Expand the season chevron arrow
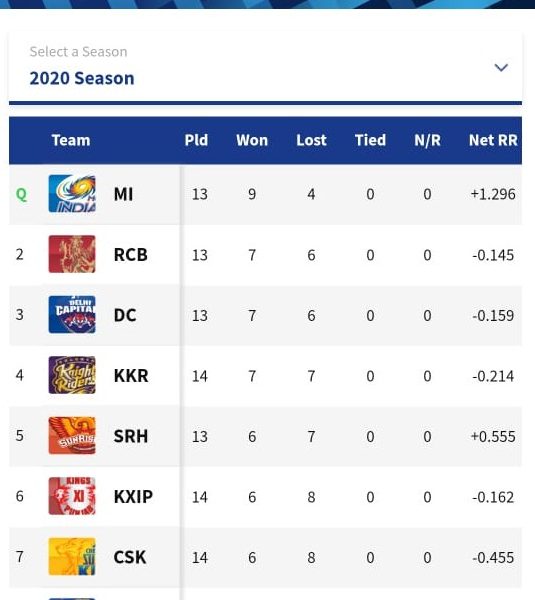Viewport: 535px width, 600px height. (501, 67)
